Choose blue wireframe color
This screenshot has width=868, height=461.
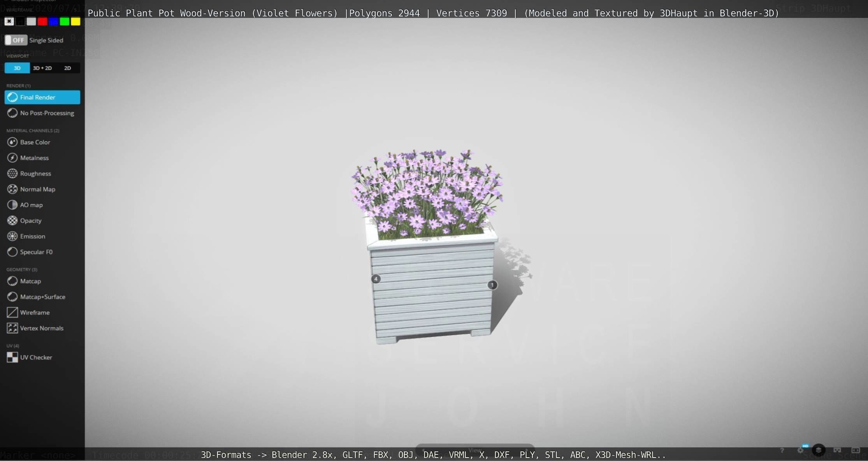coord(53,21)
